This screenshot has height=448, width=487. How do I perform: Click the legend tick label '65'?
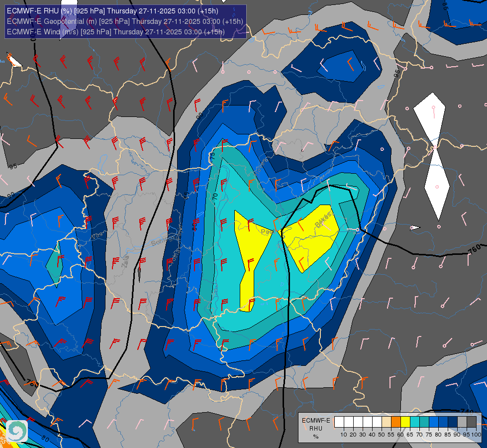pyautogui.click(x=410, y=435)
